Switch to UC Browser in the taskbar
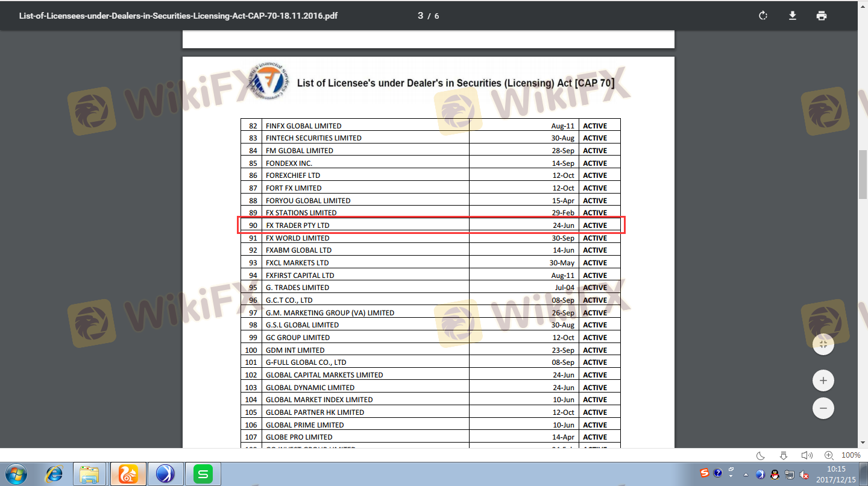The width and height of the screenshot is (868, 486). (129, 474)
